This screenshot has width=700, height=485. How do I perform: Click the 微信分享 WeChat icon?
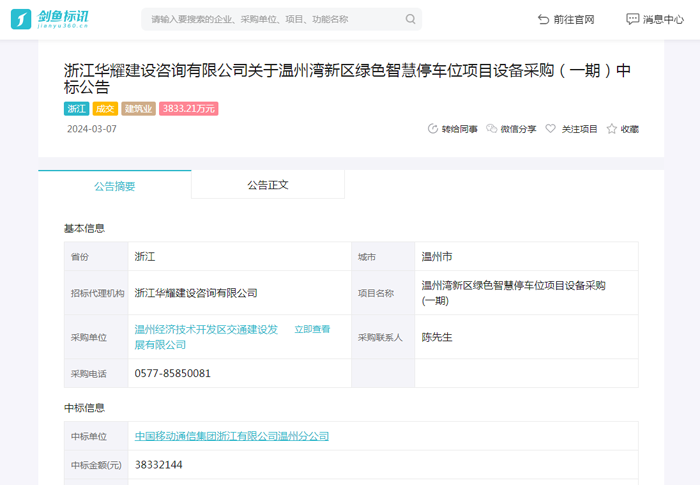(x=492, y=129)
